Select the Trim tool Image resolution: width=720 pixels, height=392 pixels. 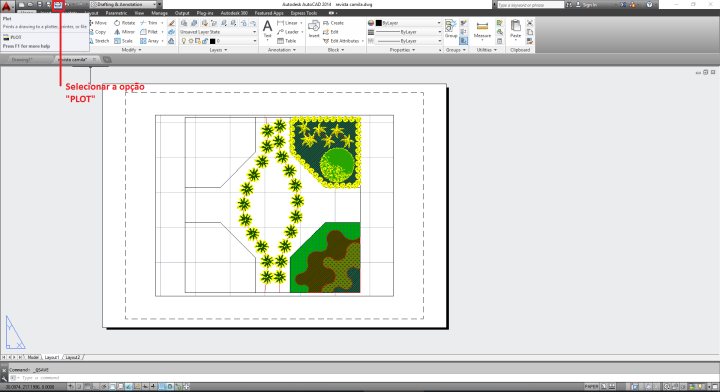(x=149, y=23)
